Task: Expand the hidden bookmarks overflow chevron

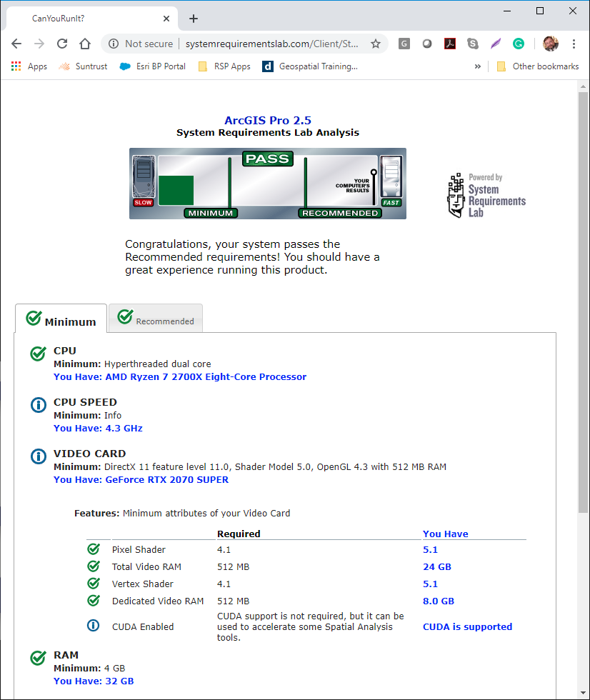Action: tap(477, 66)
